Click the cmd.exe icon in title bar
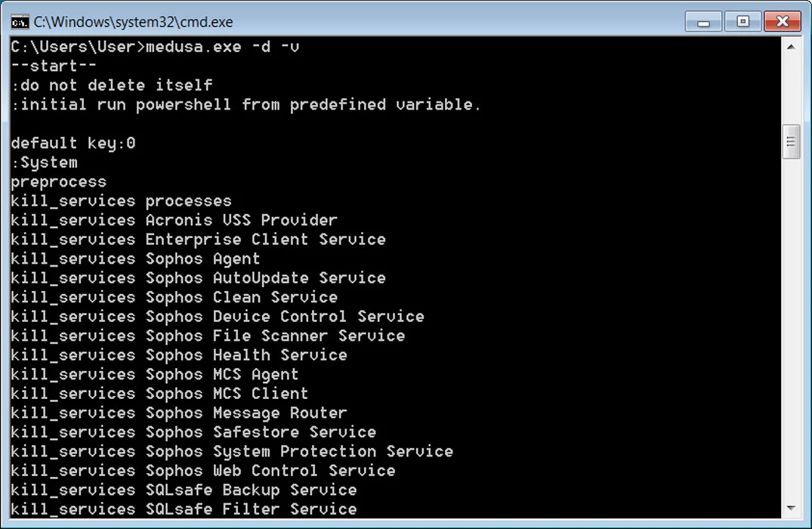 point(20,21)
